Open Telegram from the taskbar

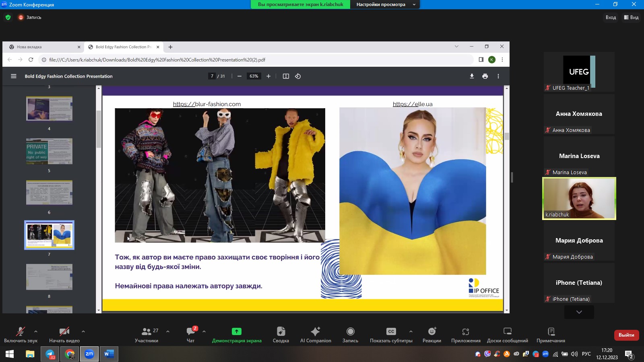coord(50,354)
